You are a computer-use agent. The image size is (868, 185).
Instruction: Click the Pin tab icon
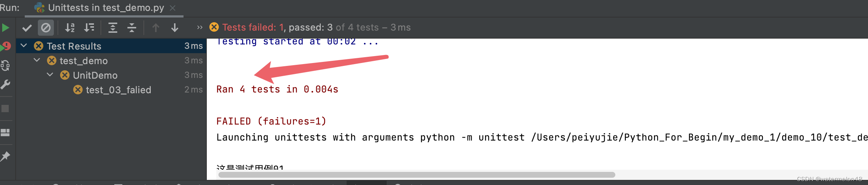pyautogui.click(x=5, y=157)
